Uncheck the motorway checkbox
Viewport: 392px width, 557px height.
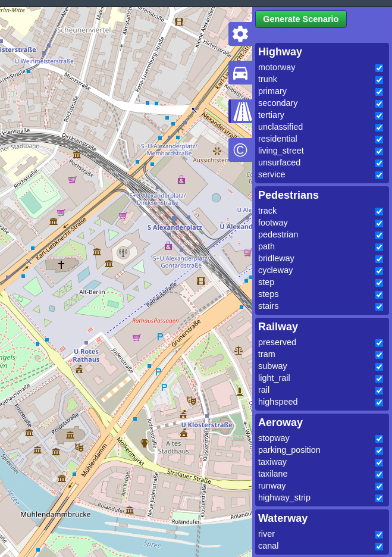point(380,68)
